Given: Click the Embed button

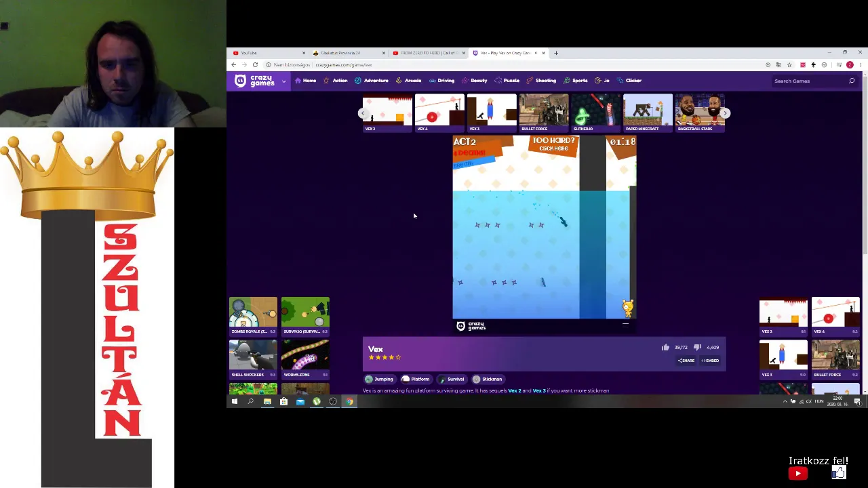Looking at the screenshot, I should pyautogui.click(x=710, y=361).
